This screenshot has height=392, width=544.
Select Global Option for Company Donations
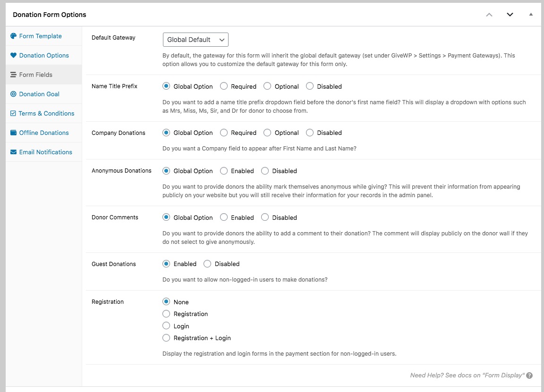pyautogui.click(x=166, y=133)
